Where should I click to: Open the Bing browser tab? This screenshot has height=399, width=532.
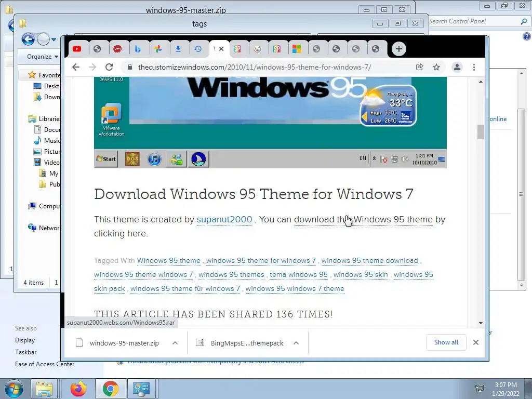click(x=137, y=49)
